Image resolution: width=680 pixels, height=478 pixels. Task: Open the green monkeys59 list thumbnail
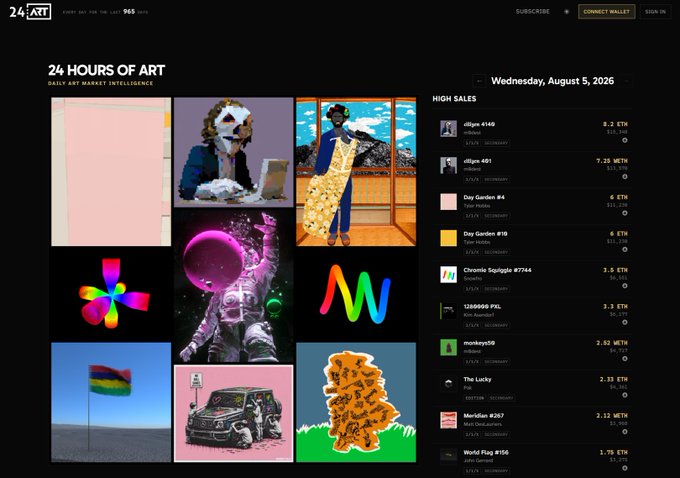coord(448,347)
